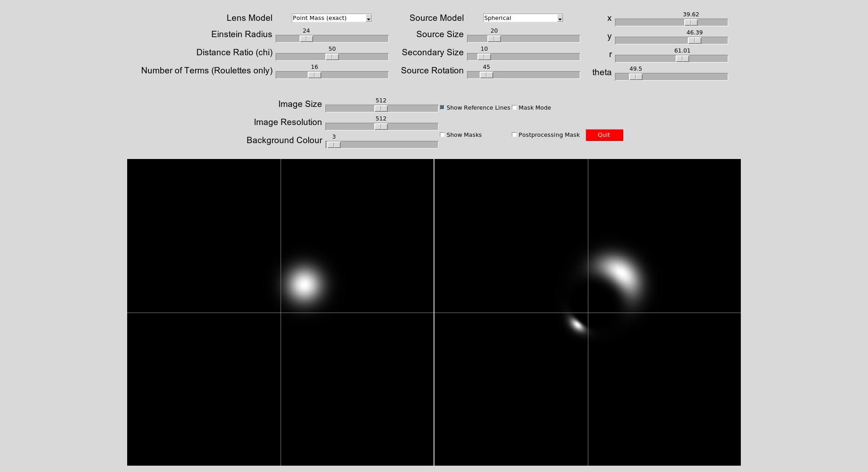The width and height of the screenshot is (868, 472).
Task: Click the Image Resolution label
Action: click(288, 122)
